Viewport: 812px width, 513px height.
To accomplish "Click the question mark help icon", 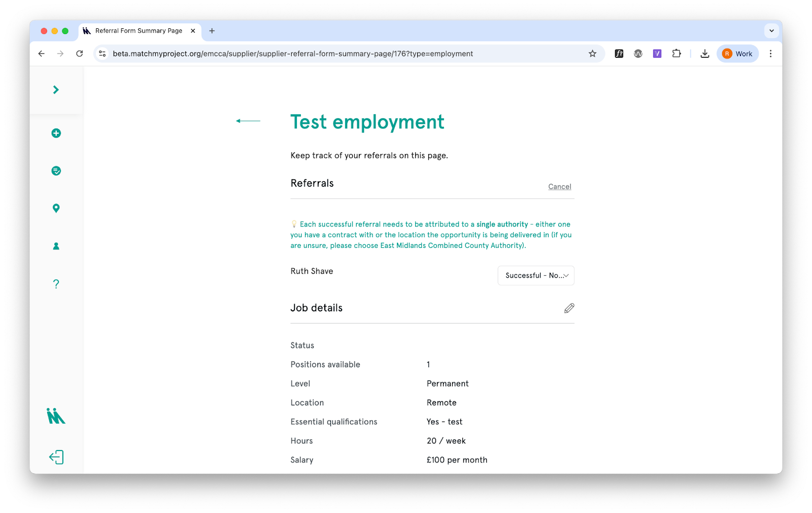I will point(56,284).
